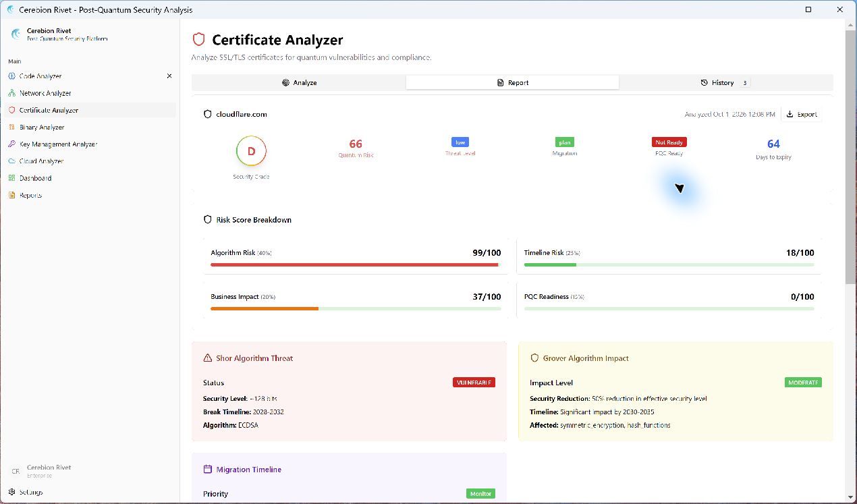Click the title bar app icon
Viewport: 857px width, 504px height.
click(10, 9)
